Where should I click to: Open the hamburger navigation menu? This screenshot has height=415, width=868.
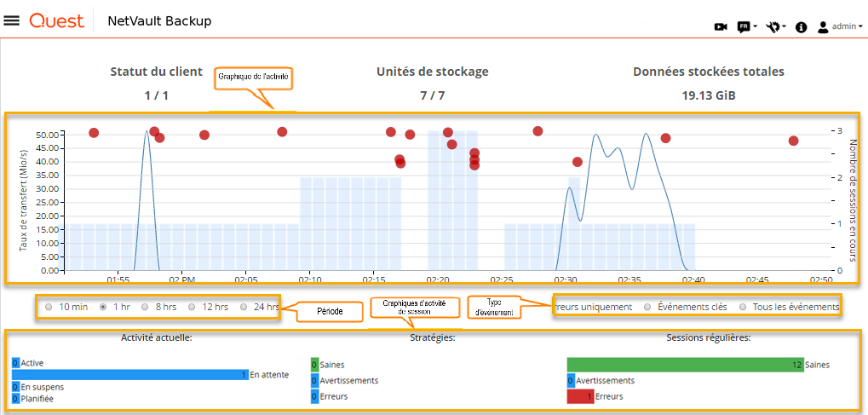click(x=12, y=20)
